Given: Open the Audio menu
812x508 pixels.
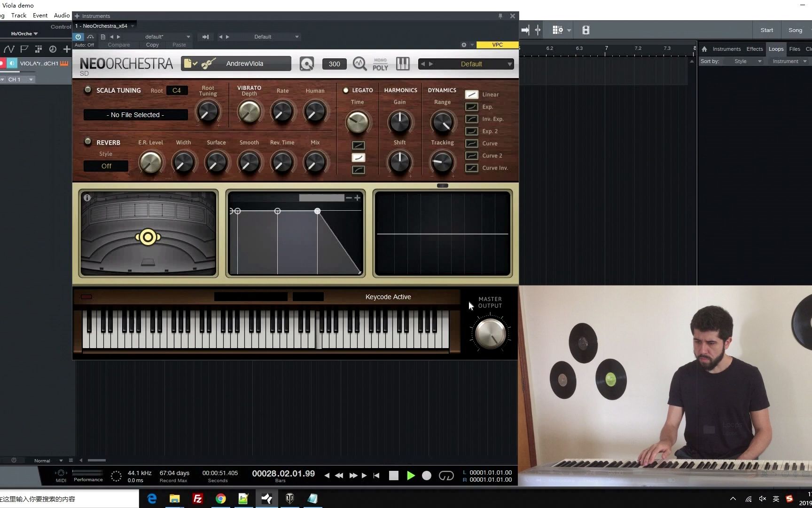Looking at the screenshot, I should pos(62,16).
